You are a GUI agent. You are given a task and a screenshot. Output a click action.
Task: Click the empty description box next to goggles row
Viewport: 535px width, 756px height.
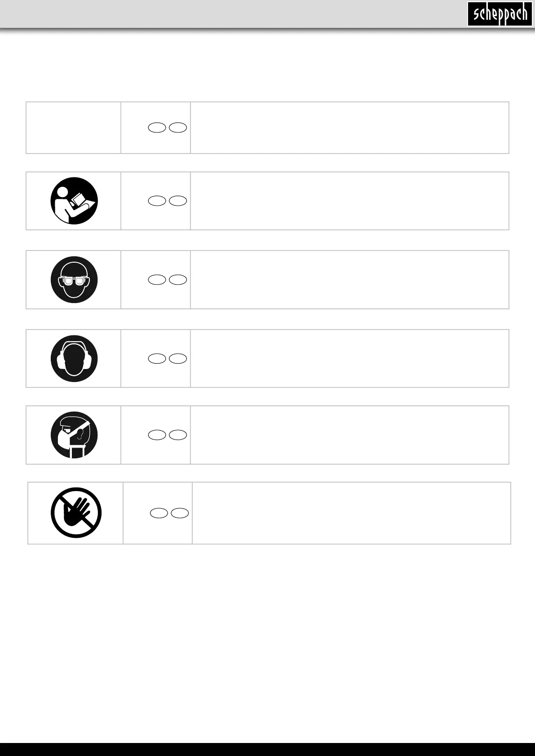point(349,280)
